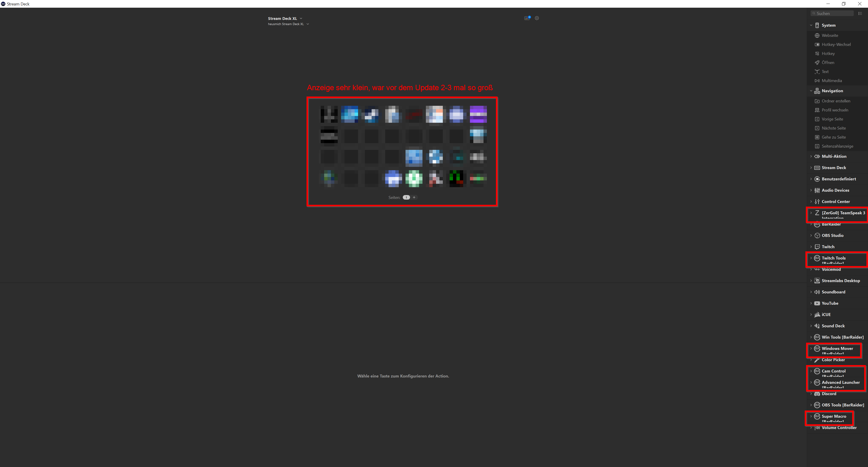Screen dimensions: 868x467
Task: Collapse the System category
Action: tap(811, 25)
